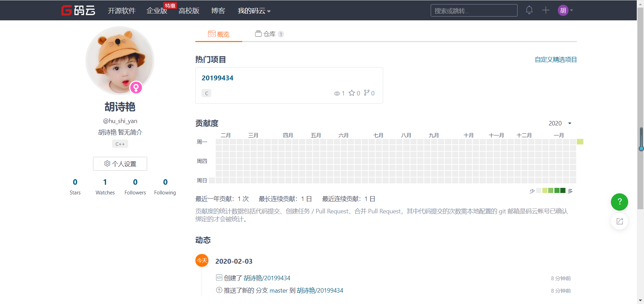This screenshot has height=304, width=644.
Task: Open the 企业版 menu item
Action: click(x=157, y=11)
